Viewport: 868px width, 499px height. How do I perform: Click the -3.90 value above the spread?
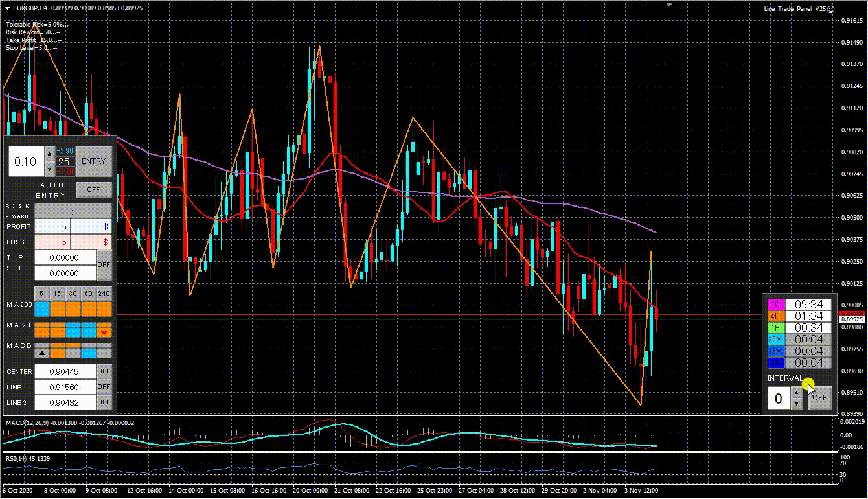pyautogui.click(x=65, y=151)
